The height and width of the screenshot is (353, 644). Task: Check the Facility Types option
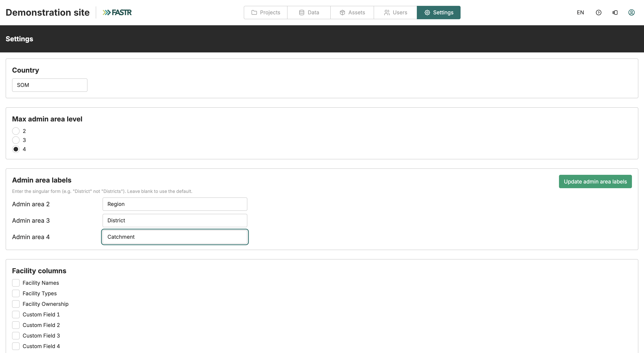(16, 293)
